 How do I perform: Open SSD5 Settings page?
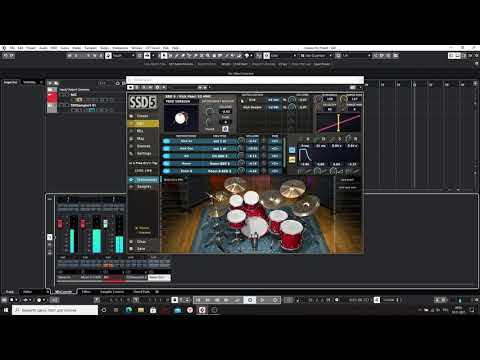click(x=144, y=154)
